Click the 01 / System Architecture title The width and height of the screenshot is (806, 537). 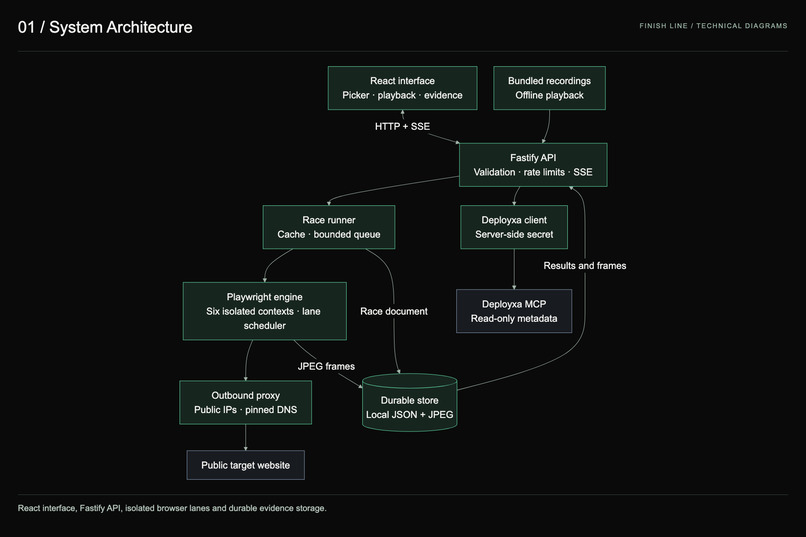(105, 27)
